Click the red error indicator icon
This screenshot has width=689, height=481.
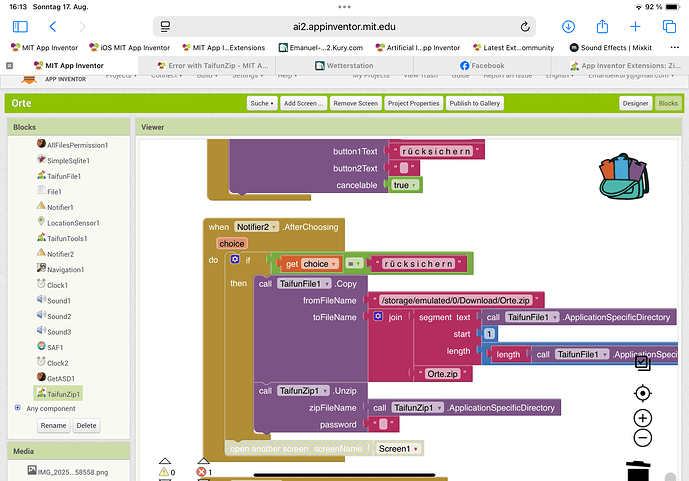tap(203, 471)
